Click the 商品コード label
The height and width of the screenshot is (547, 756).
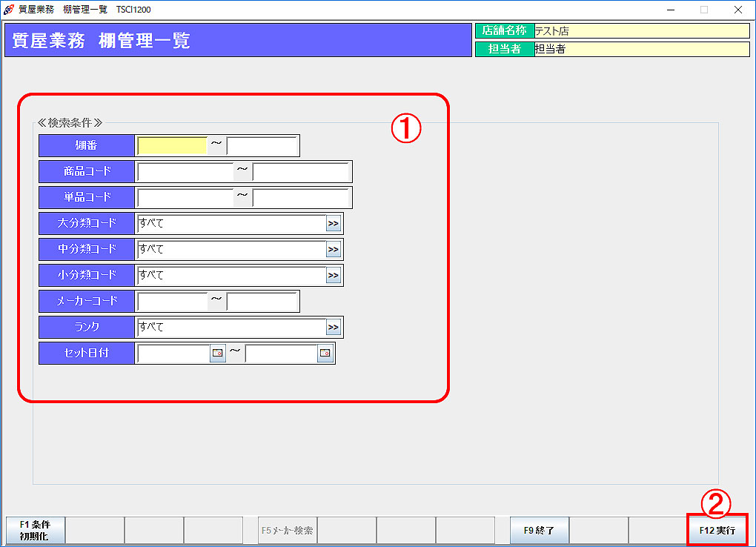pos(86,172)
